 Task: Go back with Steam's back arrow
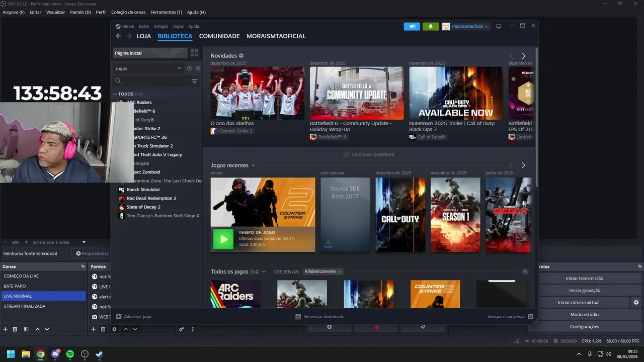pyautogui.click(x=118, y=36)
